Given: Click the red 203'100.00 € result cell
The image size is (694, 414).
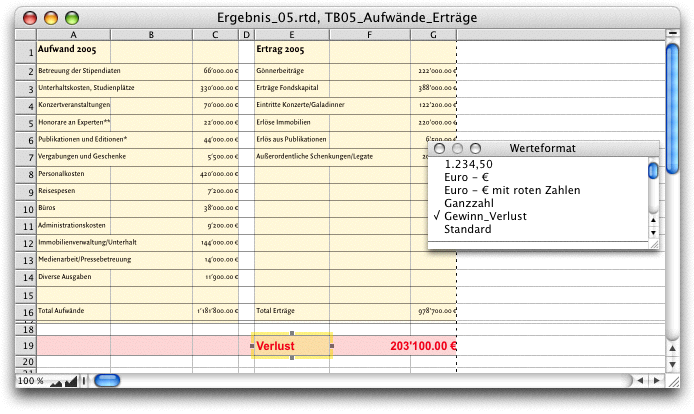Looking at the screenshot, I should [x=410, y=346].
